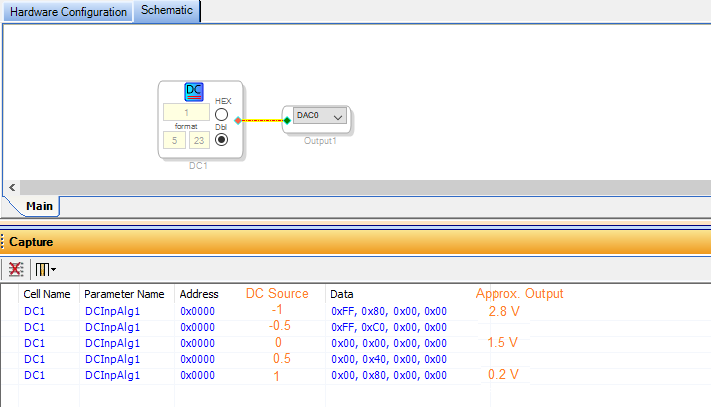This screenshot has width=711, height=407.
Task: Select the yellow wire between DC1 and DAC0
Action: click(x=263, y=121)
